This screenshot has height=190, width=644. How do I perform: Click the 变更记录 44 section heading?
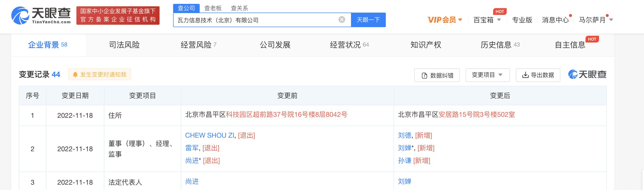40,74
